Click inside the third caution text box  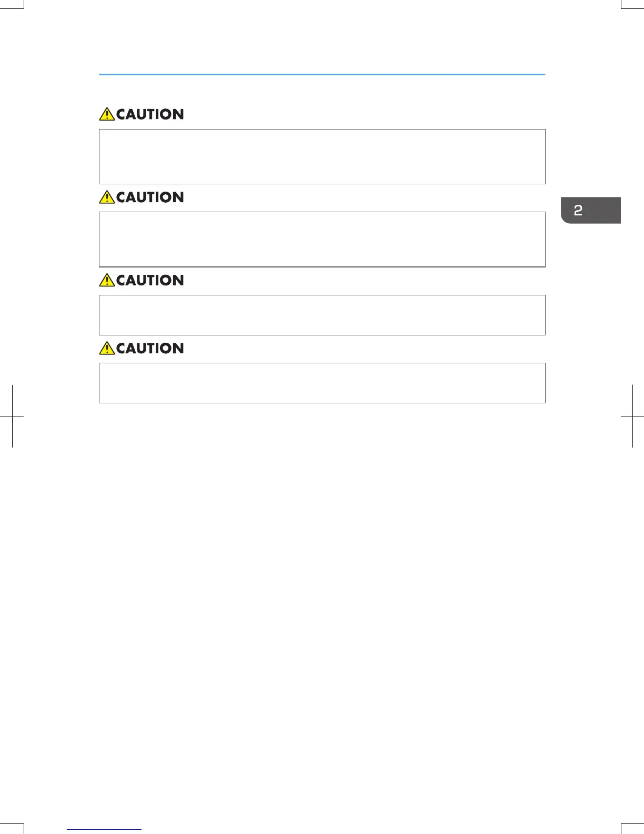tap(322, 315)
